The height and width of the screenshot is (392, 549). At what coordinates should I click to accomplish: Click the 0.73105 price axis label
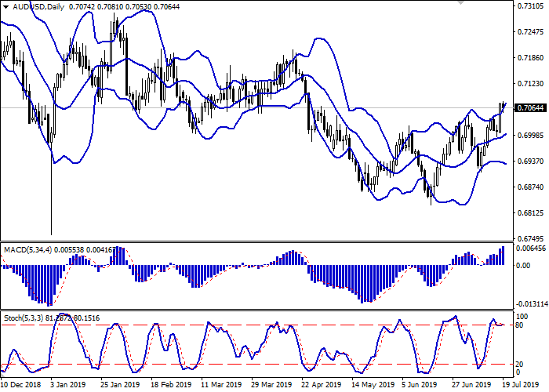[x=531, y=6]
